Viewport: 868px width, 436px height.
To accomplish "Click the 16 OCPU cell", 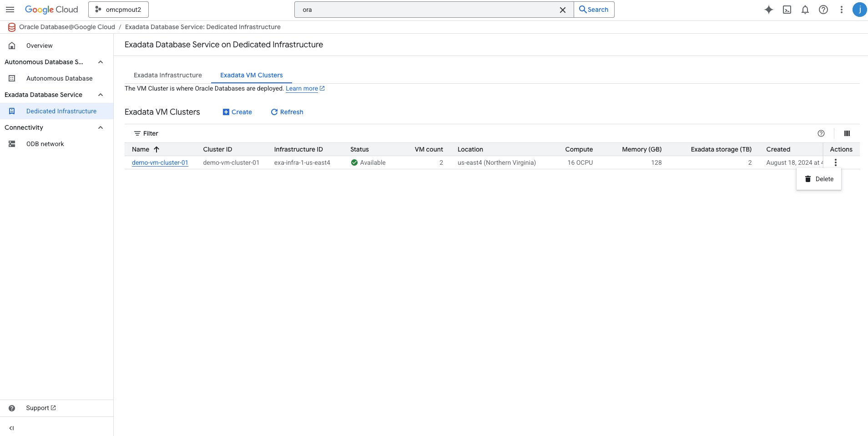I will tap(580, 162).
